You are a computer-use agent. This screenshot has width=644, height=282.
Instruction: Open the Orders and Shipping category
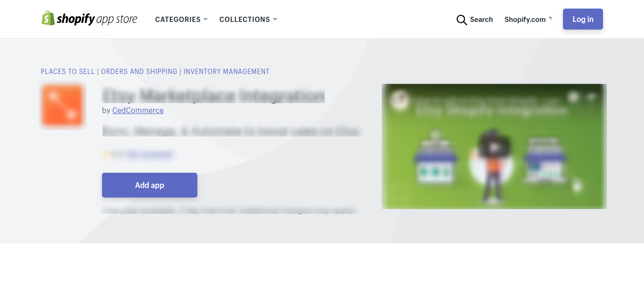click(x=139, y=72)
